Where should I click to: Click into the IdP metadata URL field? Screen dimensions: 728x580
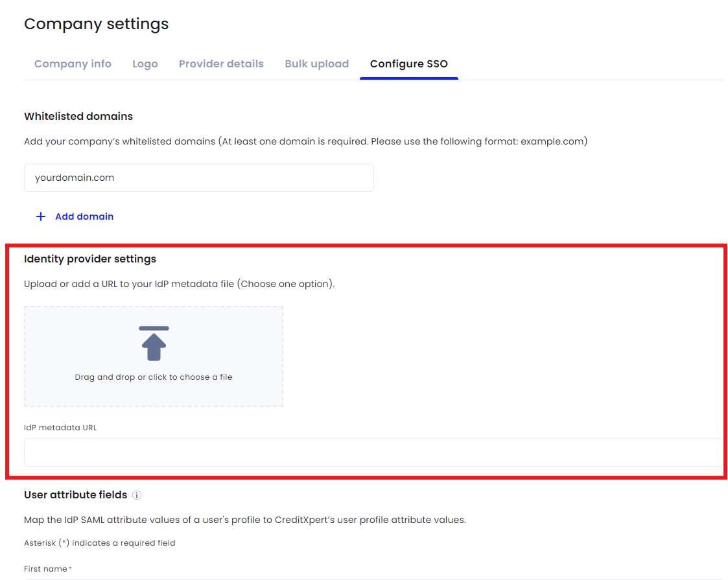374,452
